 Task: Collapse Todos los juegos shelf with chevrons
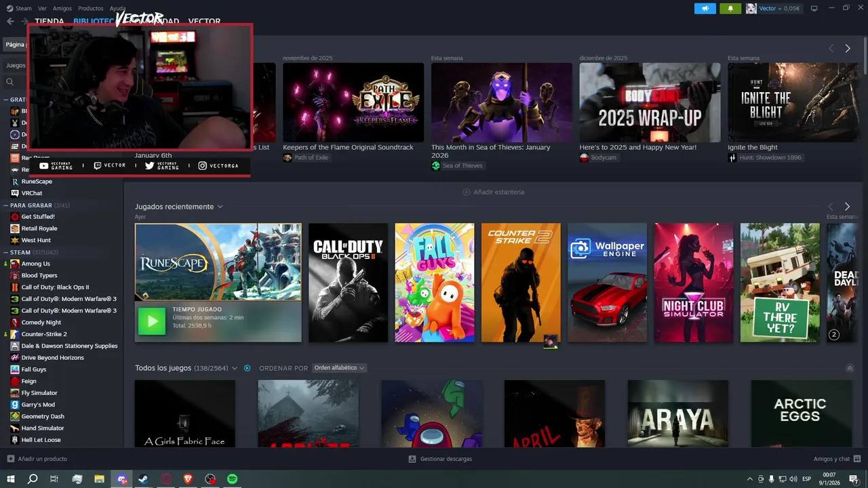(850, 368)
